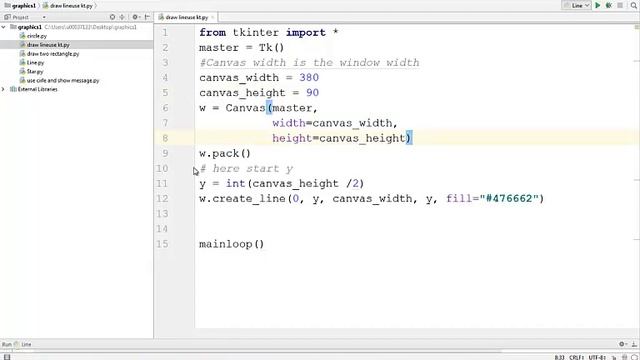Close the draw lineuse kt.py editor tab

pos(213,17)
